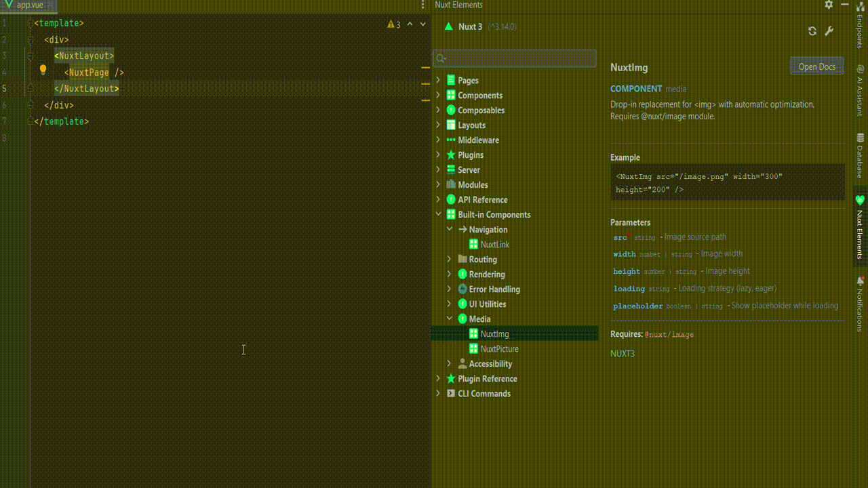Click the wrench settings icon
The width and height of the screenshot is (868, 488).
coord(829,31)
